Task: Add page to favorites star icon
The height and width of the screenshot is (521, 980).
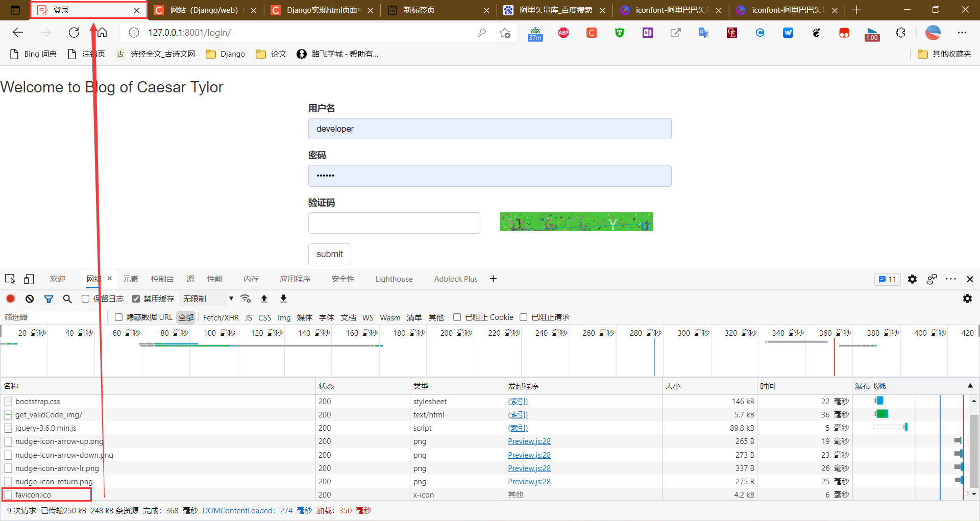Action: 505,33
